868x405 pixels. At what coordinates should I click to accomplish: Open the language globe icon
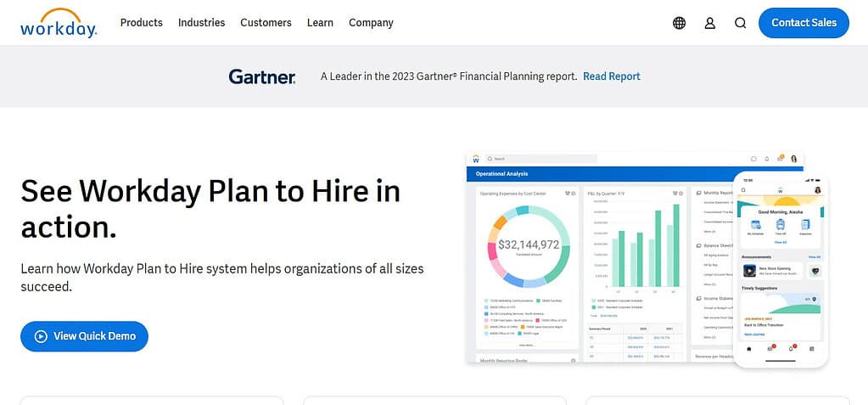point(680,23)
